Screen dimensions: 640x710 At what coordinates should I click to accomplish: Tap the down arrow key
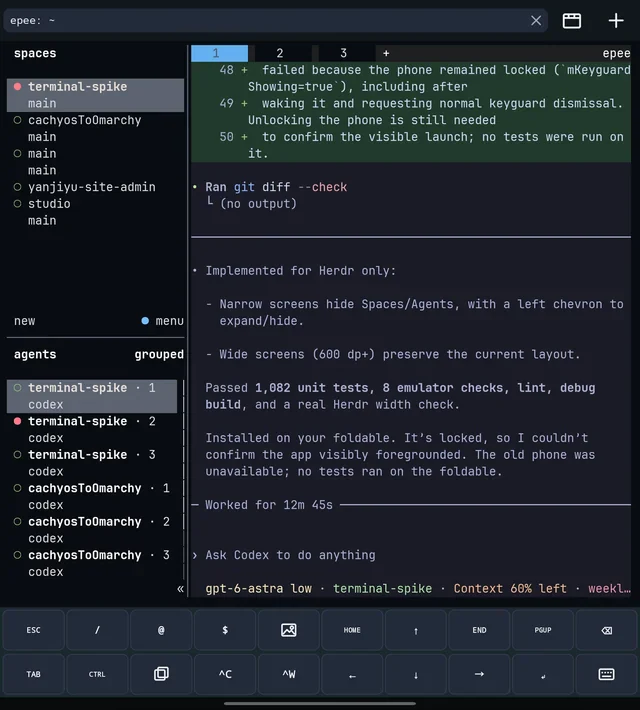coord(416,674)
